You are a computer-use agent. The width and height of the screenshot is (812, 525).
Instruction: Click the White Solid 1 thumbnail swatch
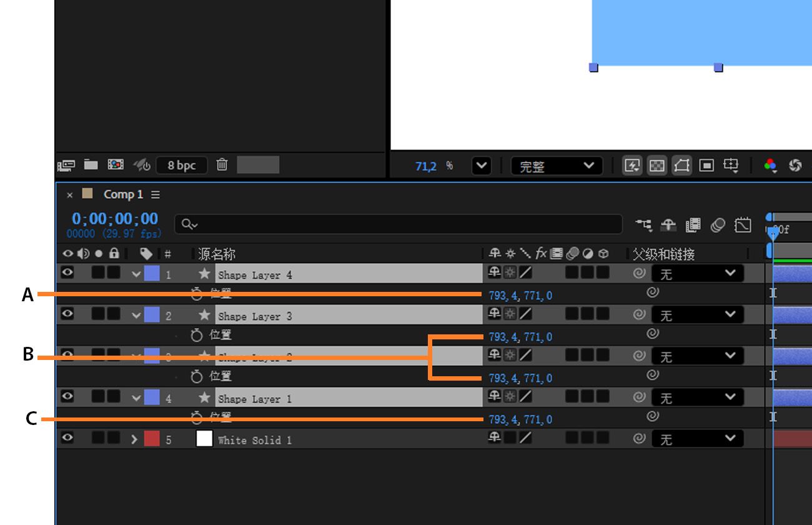pos(204,439)
